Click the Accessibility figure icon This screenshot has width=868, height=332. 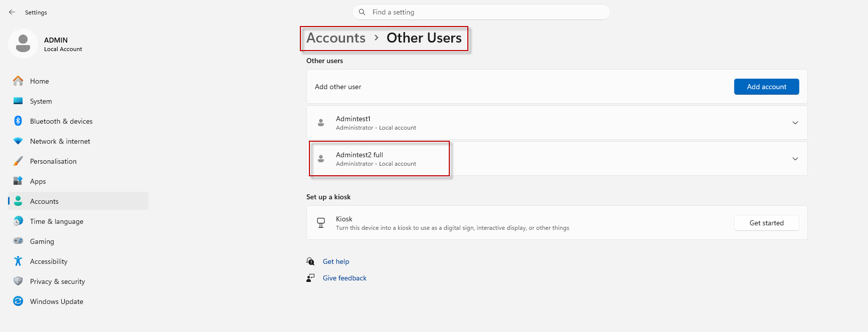pos(18,261)
